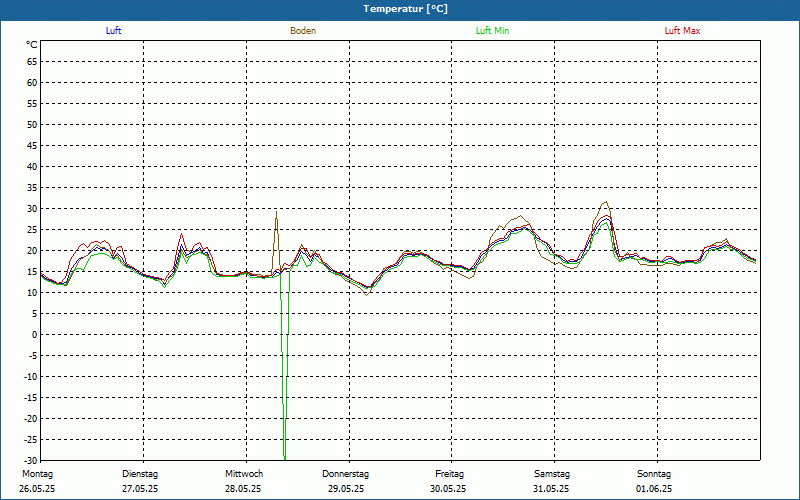
Task: Click the y-axis value 0
Action: 35,335
